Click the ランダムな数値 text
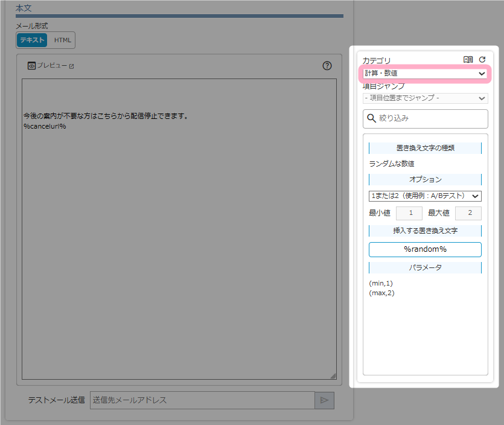The width and height of the screenshot is (504, 425). (x=392, y=164)
